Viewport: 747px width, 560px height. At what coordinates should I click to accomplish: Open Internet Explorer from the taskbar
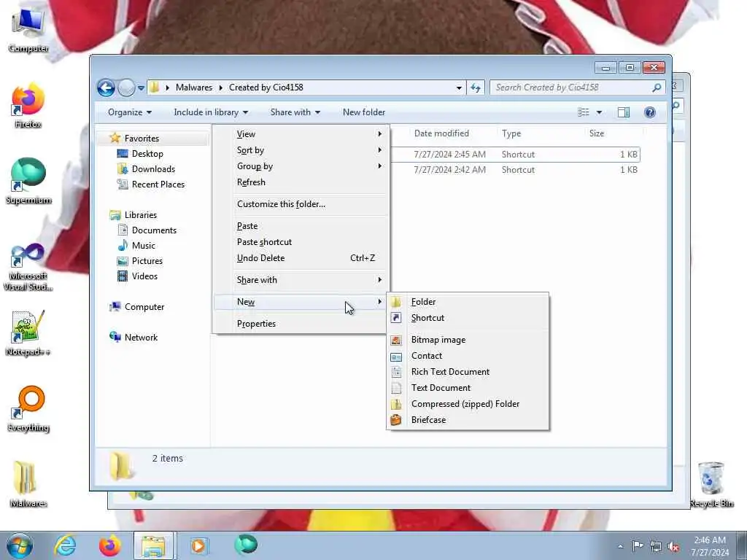pyautogui.click(x=65, y=545)
